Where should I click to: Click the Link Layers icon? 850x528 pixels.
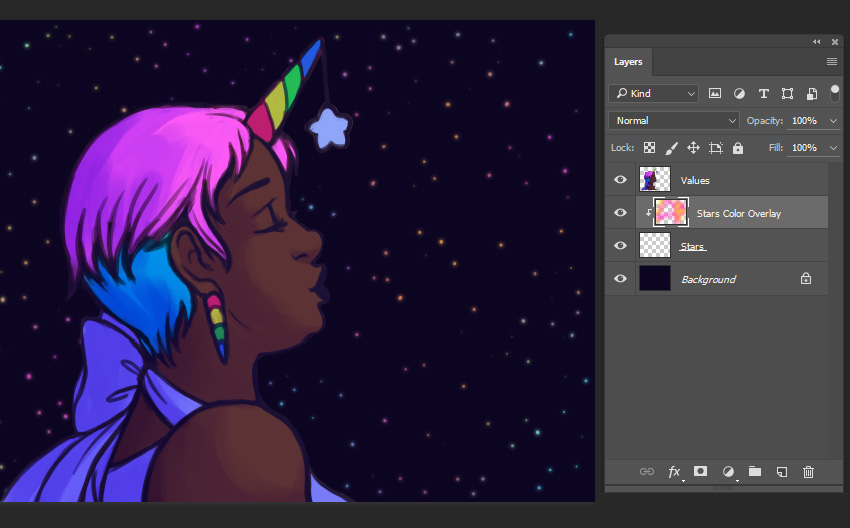coord(647,472)
